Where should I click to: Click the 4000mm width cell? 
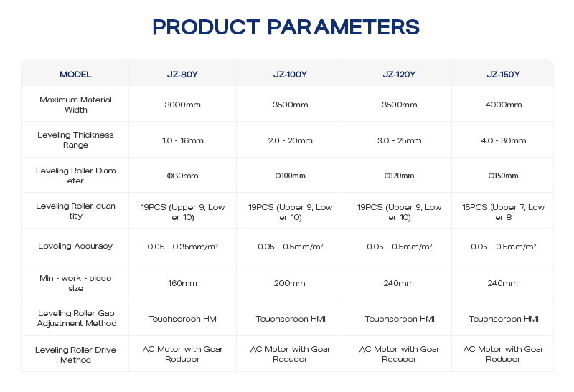tap(503, 105)
